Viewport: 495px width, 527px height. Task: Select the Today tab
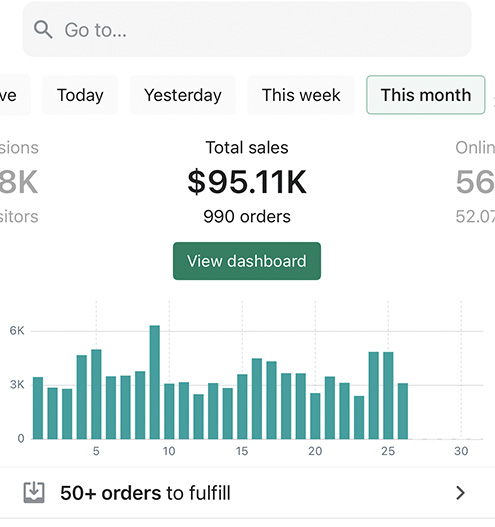pyautogui.click(x=80, y=95)
